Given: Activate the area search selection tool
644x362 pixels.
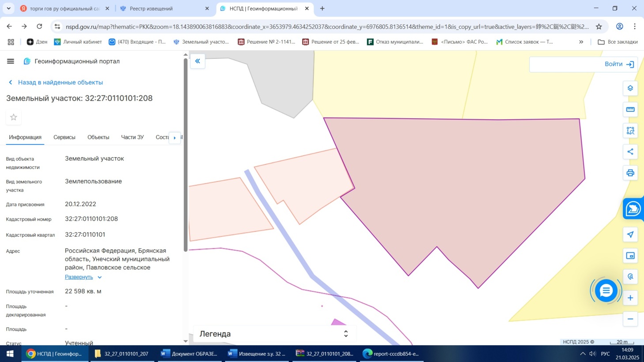Looking at the screenshot, I should point(630,131).
